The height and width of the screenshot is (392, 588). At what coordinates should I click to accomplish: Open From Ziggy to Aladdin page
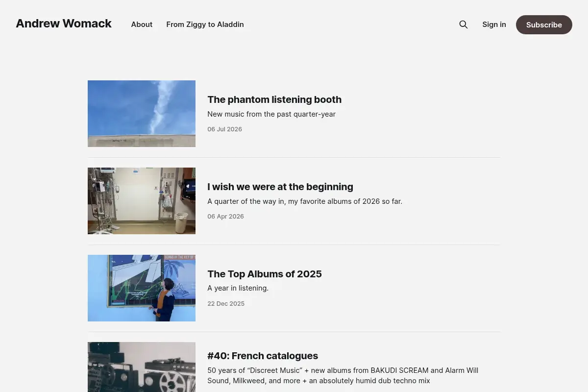(x=205, y=24)
